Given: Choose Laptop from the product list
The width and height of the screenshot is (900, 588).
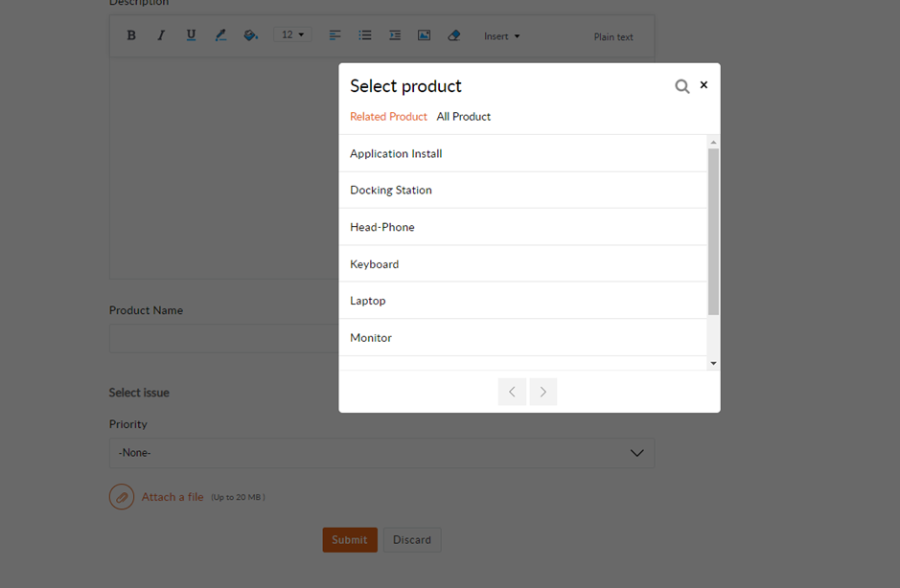Looking at the screenshot, I should (x=368, y=301).
